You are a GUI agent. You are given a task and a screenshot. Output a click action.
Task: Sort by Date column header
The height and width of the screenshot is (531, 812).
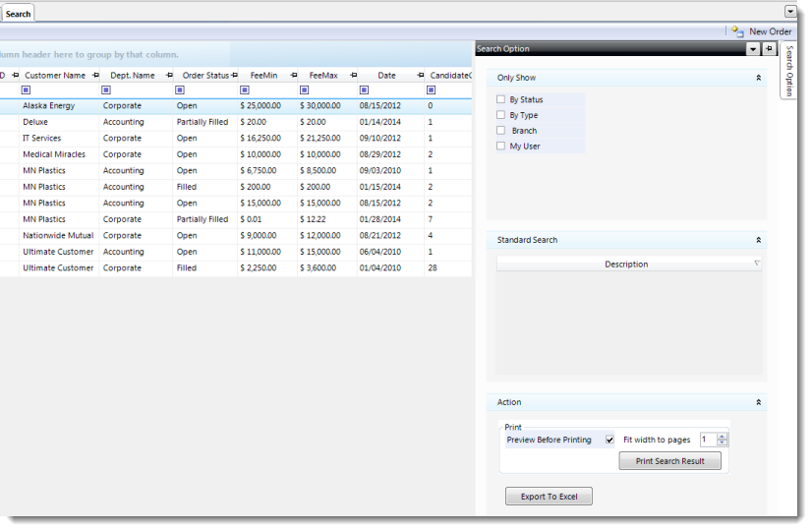click(387, 76)
